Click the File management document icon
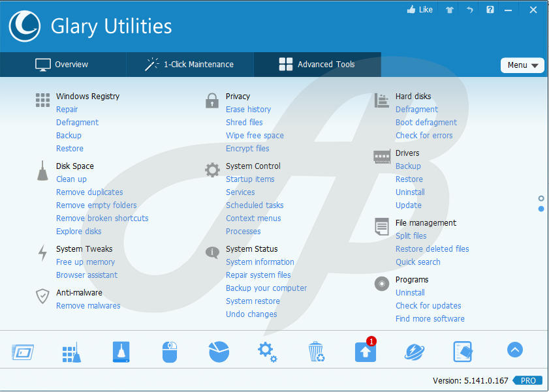549x392 pixels. [x=382, y=226]
